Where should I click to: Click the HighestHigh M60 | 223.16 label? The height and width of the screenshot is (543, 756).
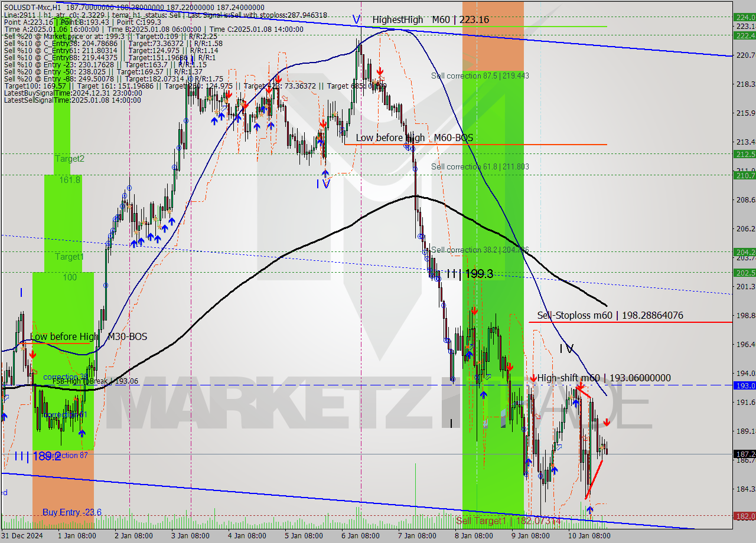[x=431, y=20]
